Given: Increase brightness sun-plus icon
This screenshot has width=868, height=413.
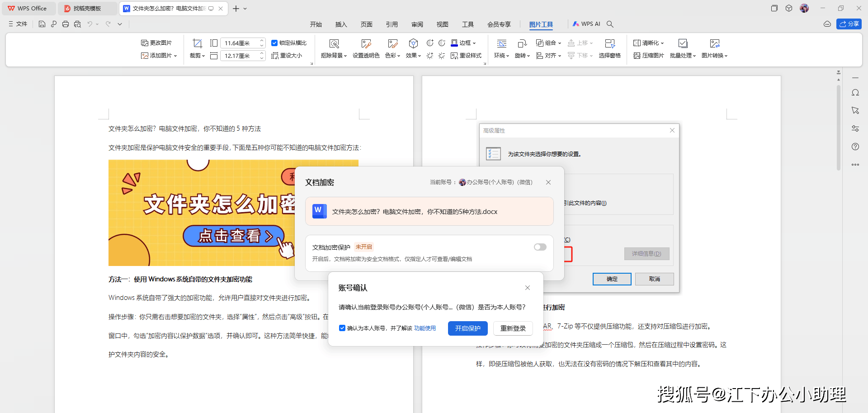Looking at the screenshot, I should coord(430,56).
